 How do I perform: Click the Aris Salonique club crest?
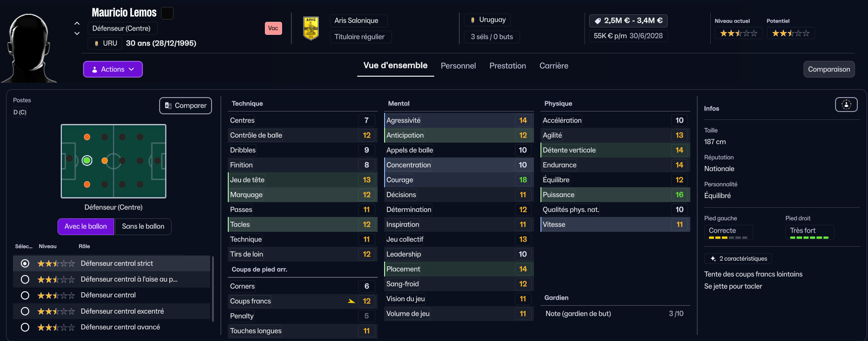tap(310, 28)
